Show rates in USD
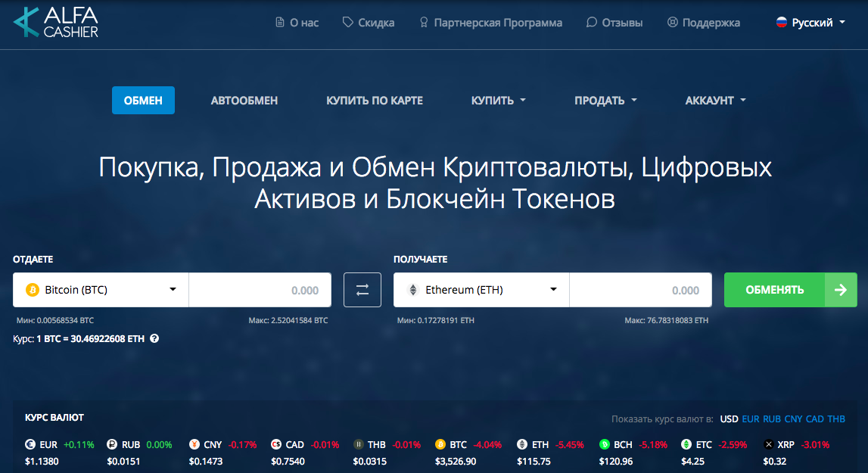 [729, 419]
